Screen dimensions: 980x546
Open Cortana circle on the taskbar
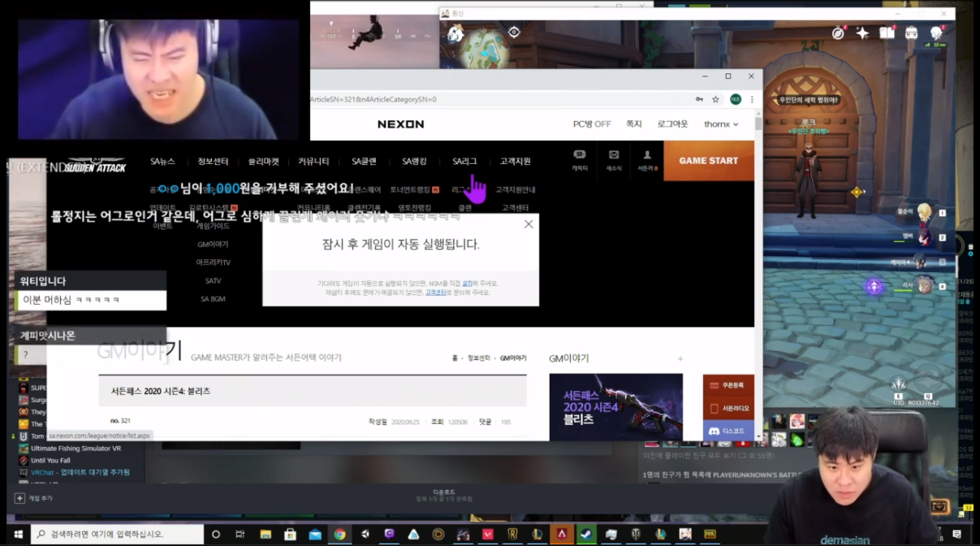click(x=216, y=534)
